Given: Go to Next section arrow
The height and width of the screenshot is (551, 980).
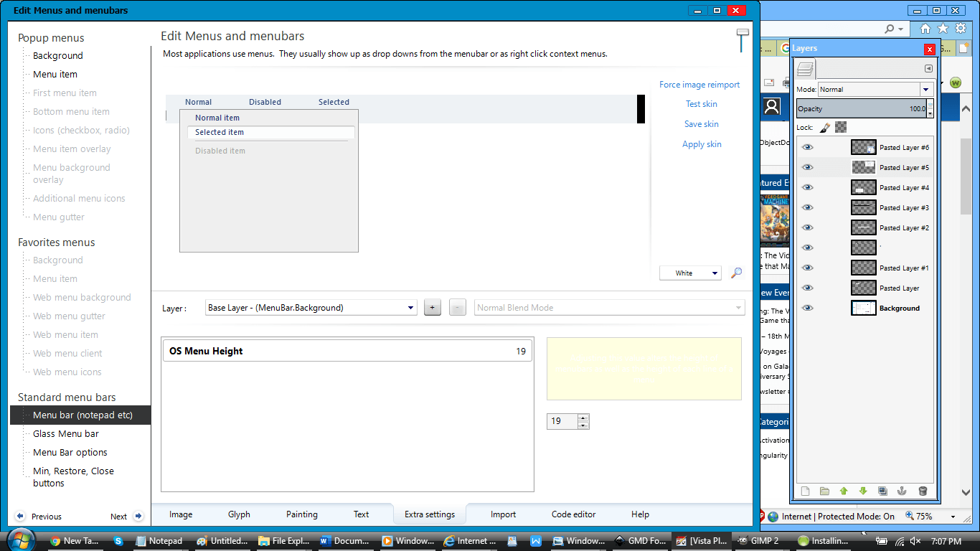Looking at the screenshot, I should pos(138,516).
